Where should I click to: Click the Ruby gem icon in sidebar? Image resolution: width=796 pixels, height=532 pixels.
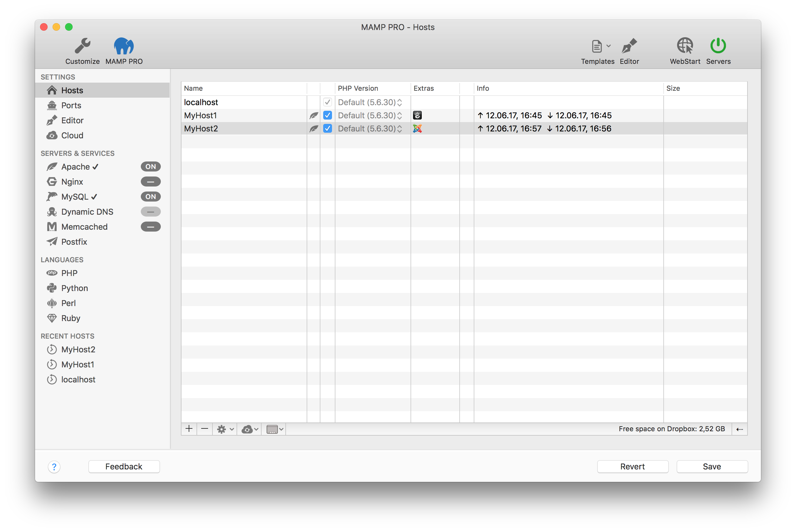point(52,318)
